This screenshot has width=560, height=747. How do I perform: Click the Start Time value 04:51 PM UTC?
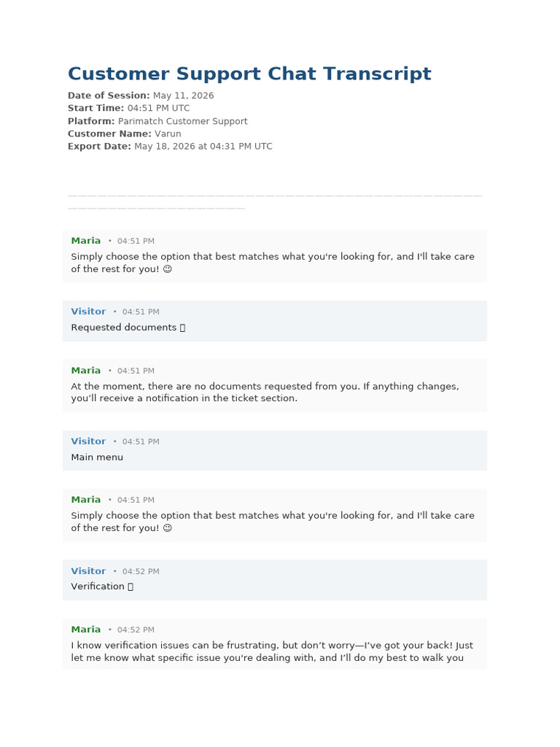(x=158, y=108)
